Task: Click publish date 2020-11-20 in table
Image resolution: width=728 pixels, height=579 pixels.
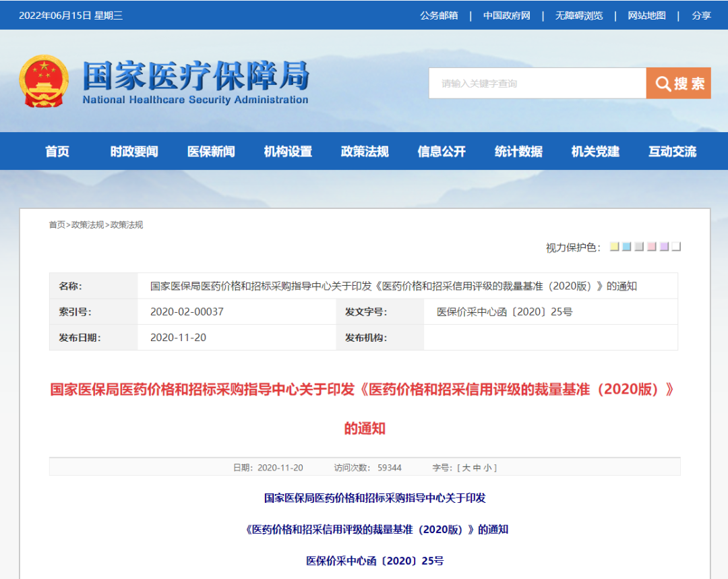Action: [x=178, y=338]
